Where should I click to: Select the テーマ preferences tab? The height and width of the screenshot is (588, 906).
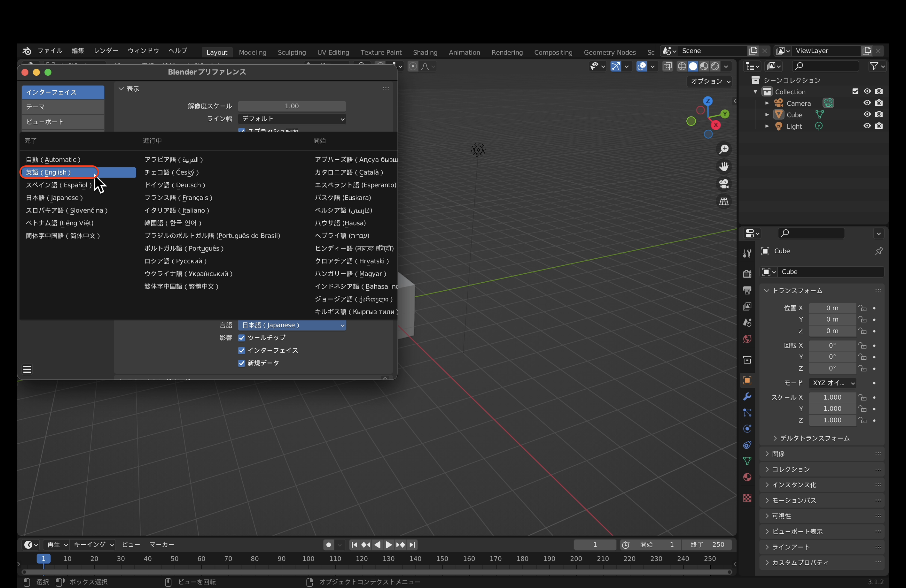coord(63,107)
